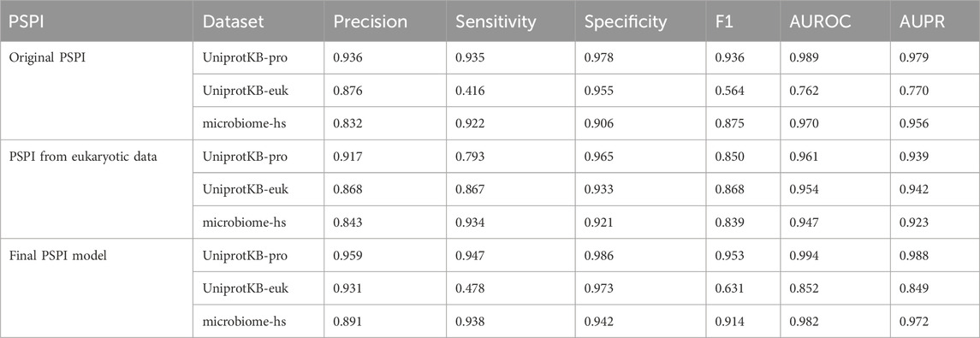Select specificity value 0.906

coord(597,124)
